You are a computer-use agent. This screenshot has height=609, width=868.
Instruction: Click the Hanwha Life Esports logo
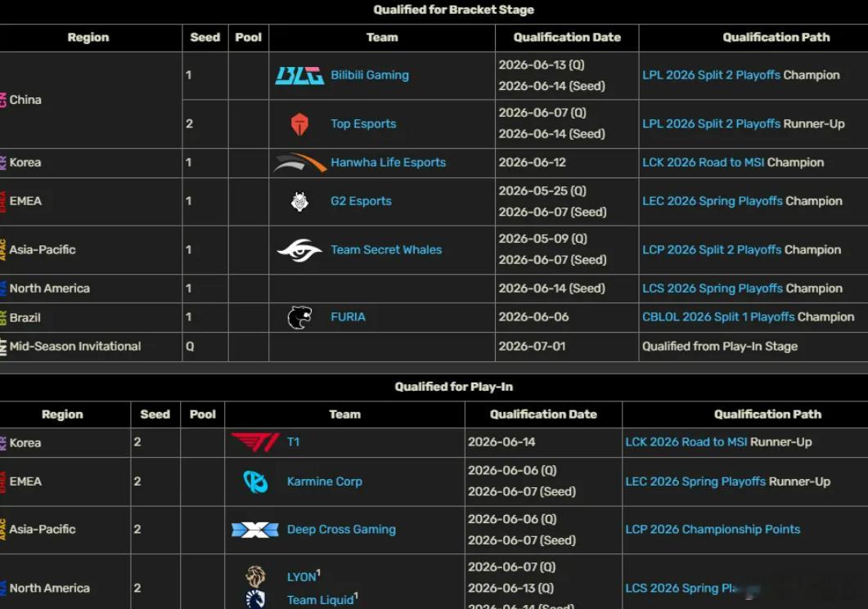point(299,163)
